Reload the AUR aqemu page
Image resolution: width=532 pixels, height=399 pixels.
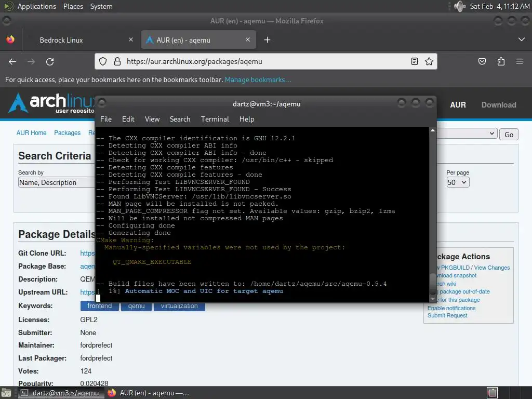point(50,62)
